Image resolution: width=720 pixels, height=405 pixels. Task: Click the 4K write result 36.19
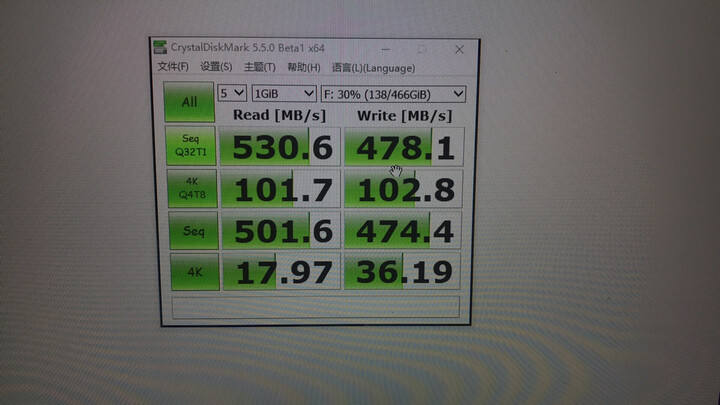(402, 272)
